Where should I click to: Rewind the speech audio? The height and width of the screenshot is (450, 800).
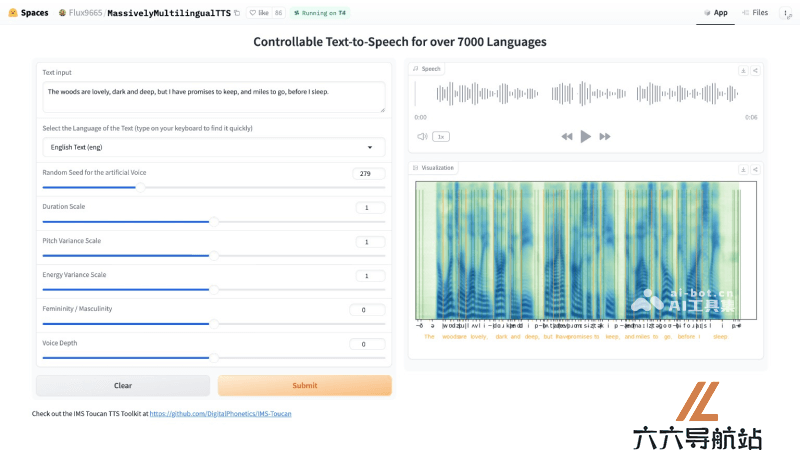567,137
